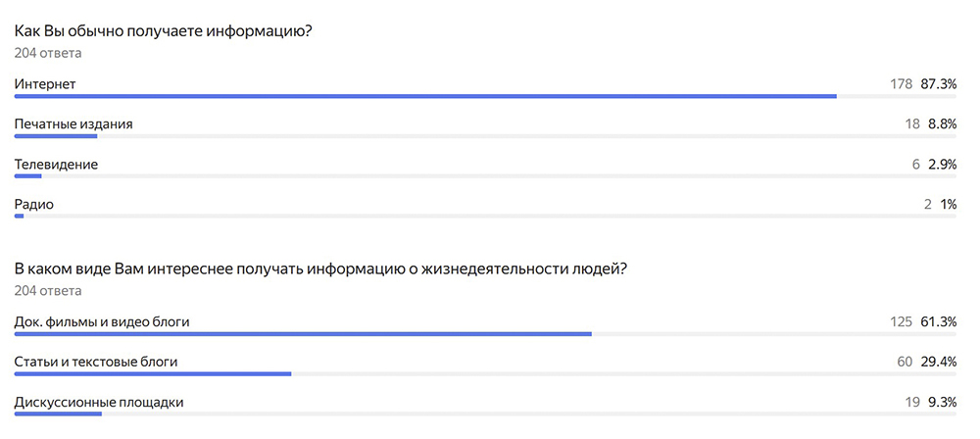
Task: Select the "Печатные издания" answer label
Action: (73, 124)
